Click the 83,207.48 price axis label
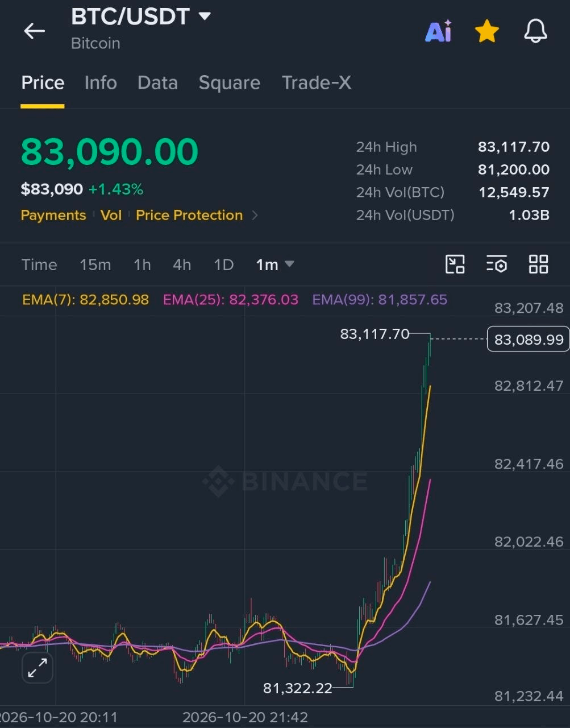 [x=529, y=308]
